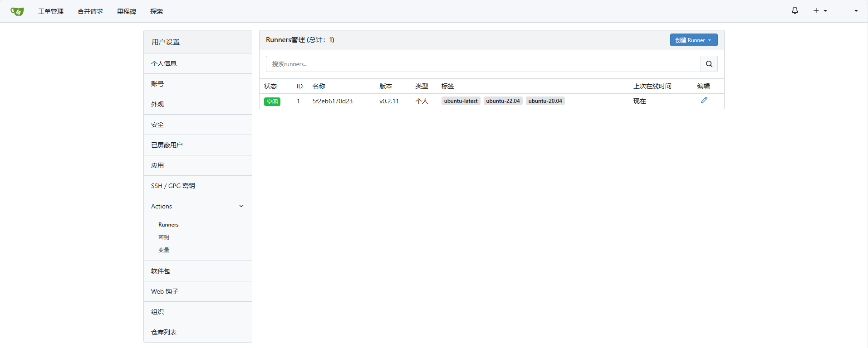The height and width of the screenshot is (348, 868).
Task: Click the 空闲 status badge
Action: click(x=272, y=101)
